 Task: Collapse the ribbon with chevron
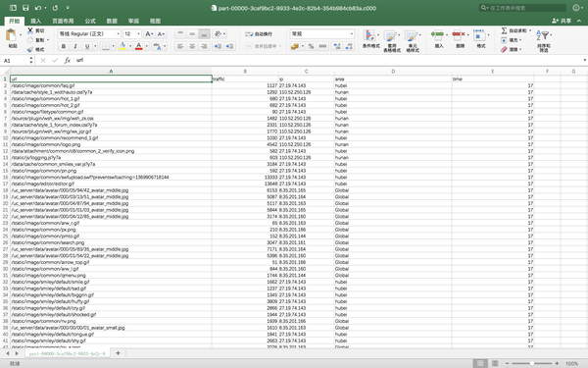pos(579,21)
